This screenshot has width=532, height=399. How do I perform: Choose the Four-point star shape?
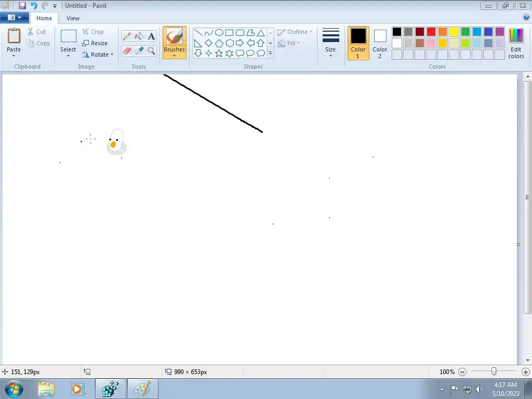click(x=209, y=54)
